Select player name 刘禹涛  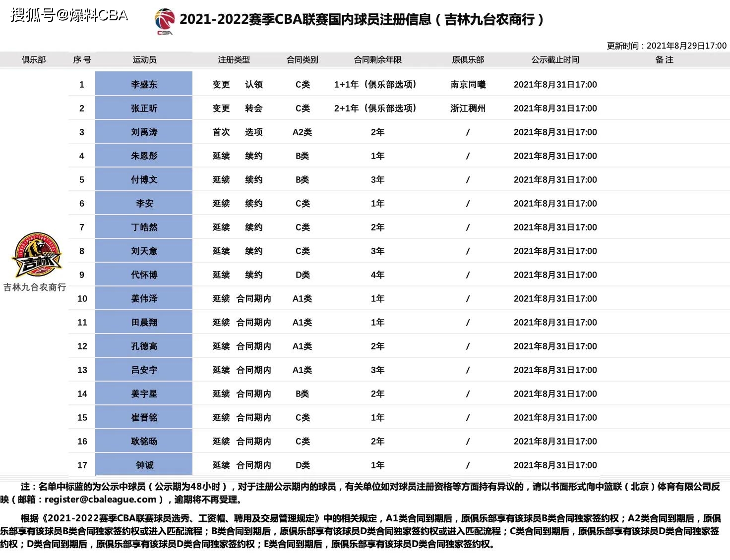click(x=144, y=132)
